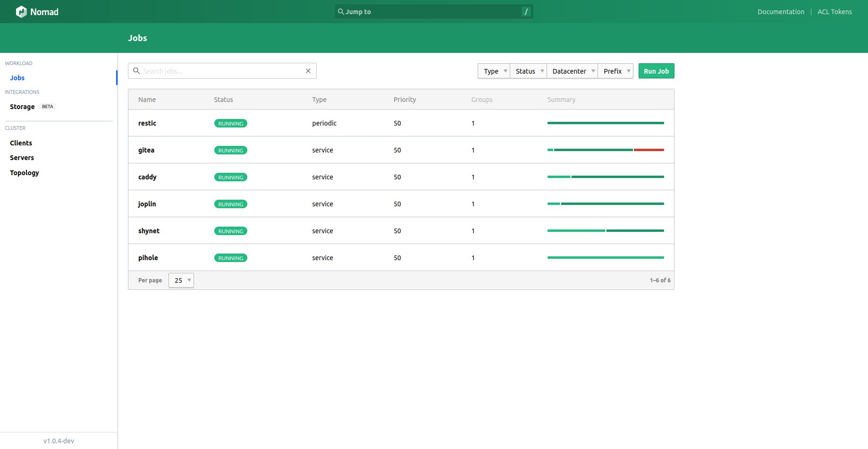Select Servers in the sidebar
The width and height of the screenshot is (868, 449).
(x=22, y=158)
